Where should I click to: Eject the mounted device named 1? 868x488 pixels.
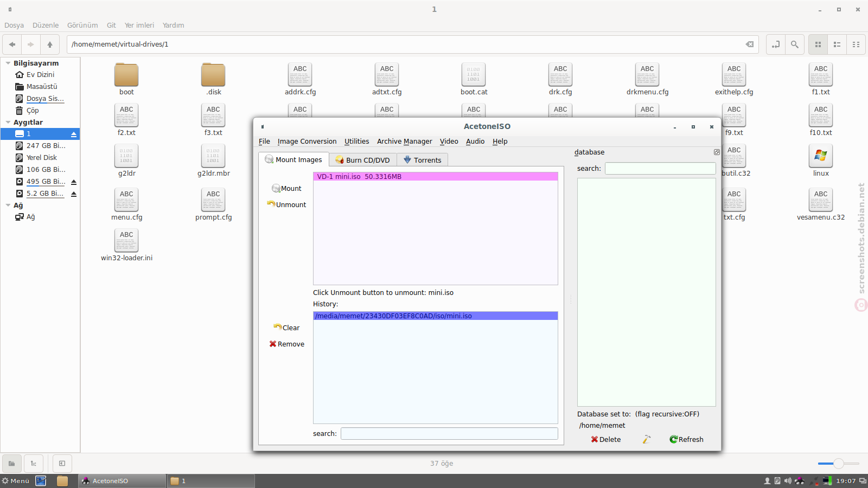click(x=74, y=134)
